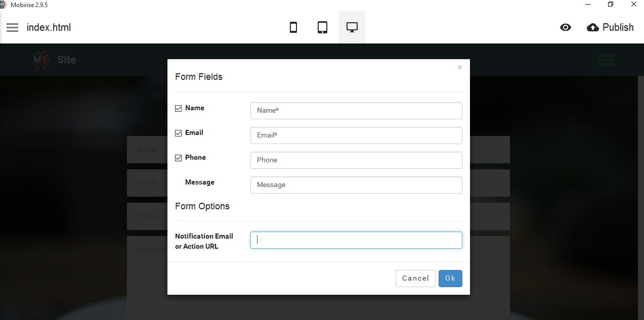Click the Mobirise logo in the title bar

[4, 4]
